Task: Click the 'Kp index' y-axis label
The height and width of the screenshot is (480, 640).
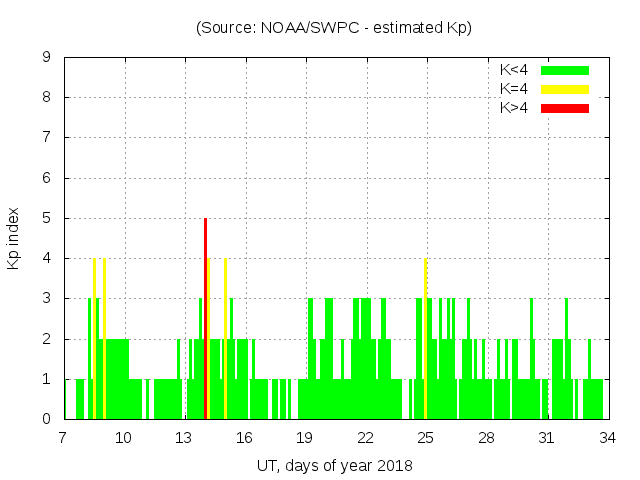Action: 14,238
